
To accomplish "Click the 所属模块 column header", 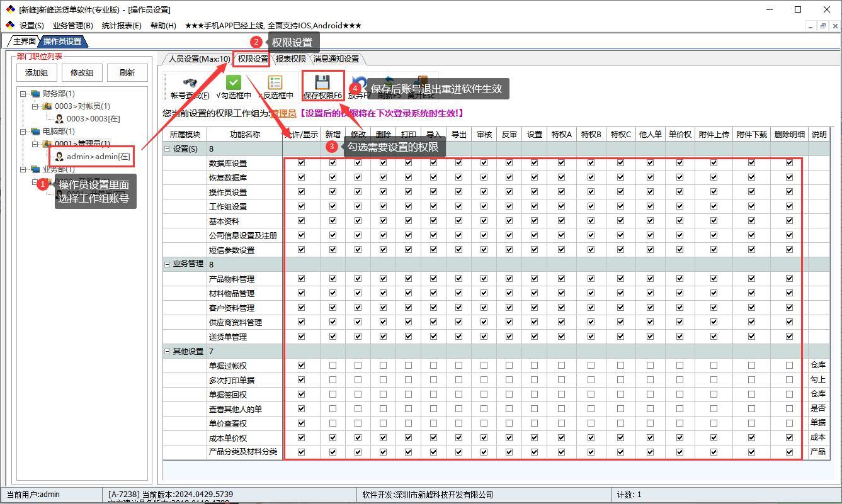I will (x=185, y=134).
